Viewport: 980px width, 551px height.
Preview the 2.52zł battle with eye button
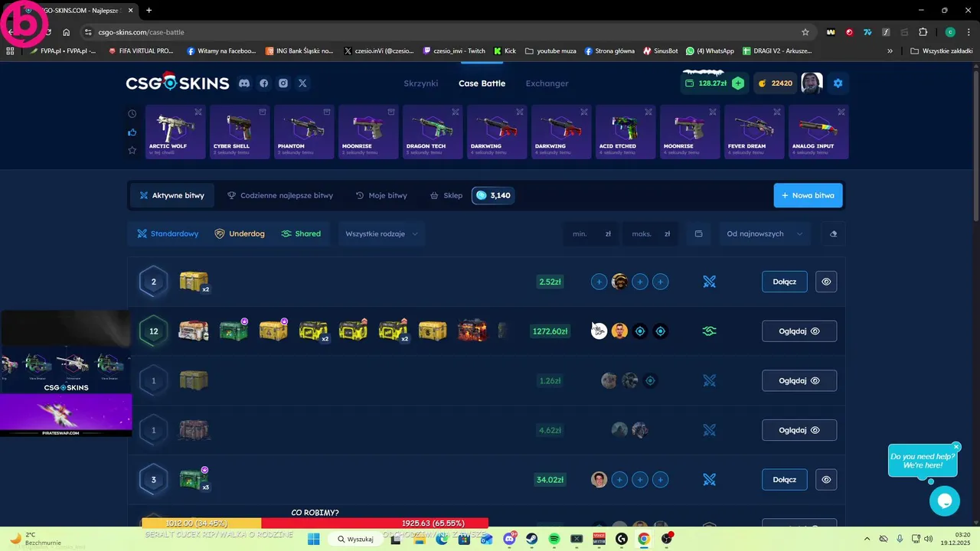pos(826,282)
